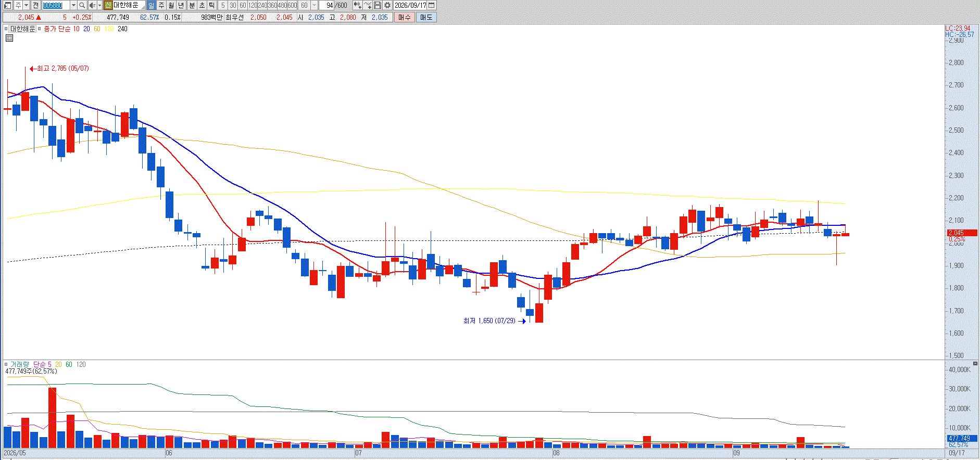
Task: Click the stock code input field 005880
Action: point(56,5)
